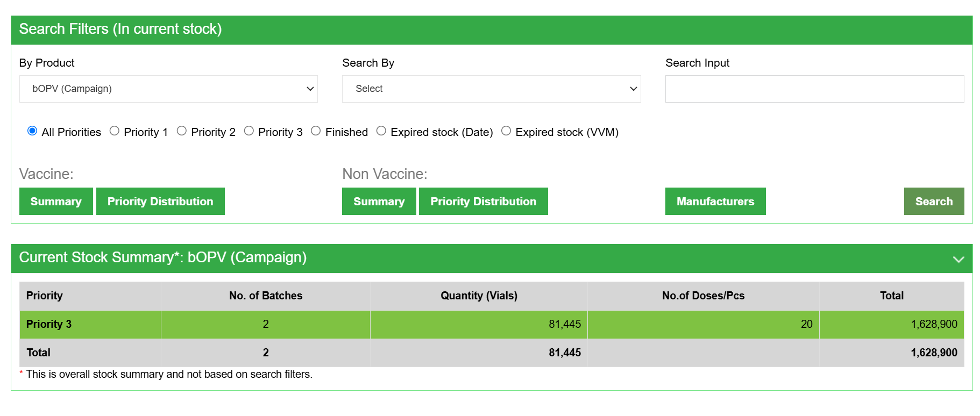Viewport: 980px width, 416px height.
Task: Open the Search By dropdown
Action: tap(491, 89)
